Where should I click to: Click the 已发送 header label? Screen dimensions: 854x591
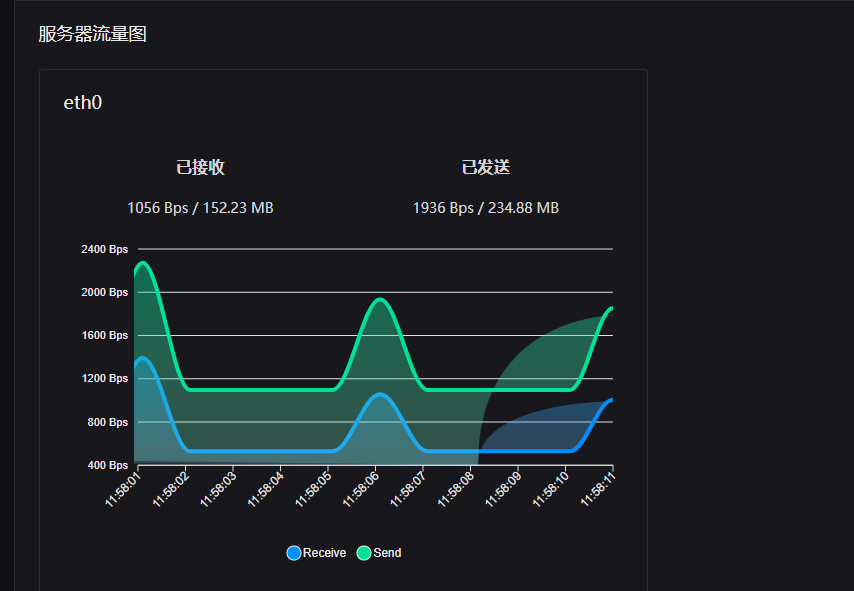click(486, 167)
